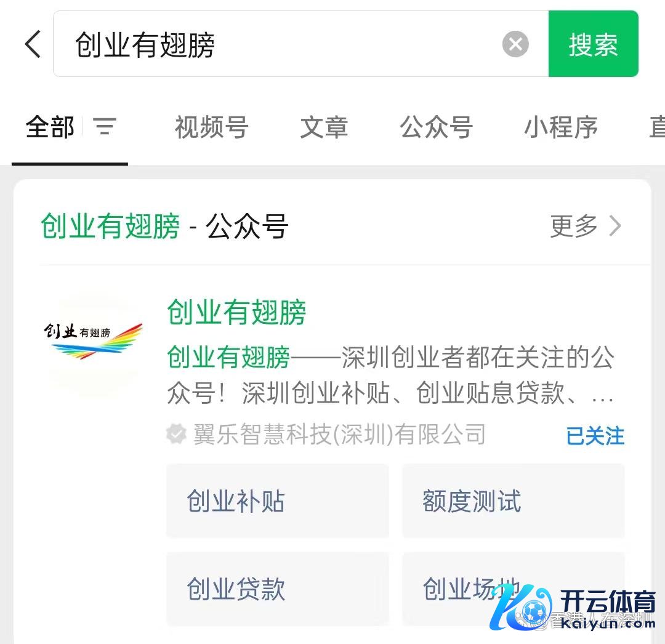Open the 公众号 tab

[x=437, y=127]
